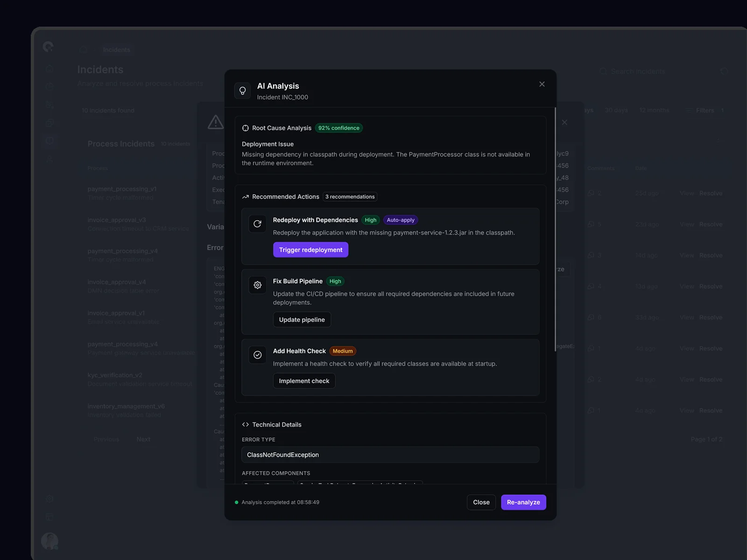Click the Recommended Actions trend arrow icon
This screenshot has width=747, height=560.
pyautogui.click(x=246, y=197)
